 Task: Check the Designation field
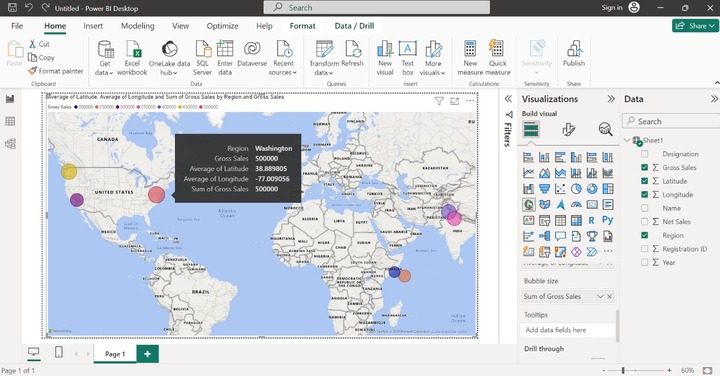[645, 154]
